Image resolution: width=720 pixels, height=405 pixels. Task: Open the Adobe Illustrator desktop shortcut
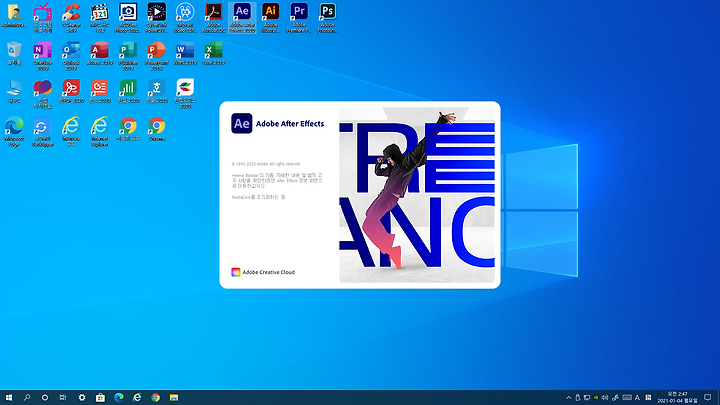[270, 18]
